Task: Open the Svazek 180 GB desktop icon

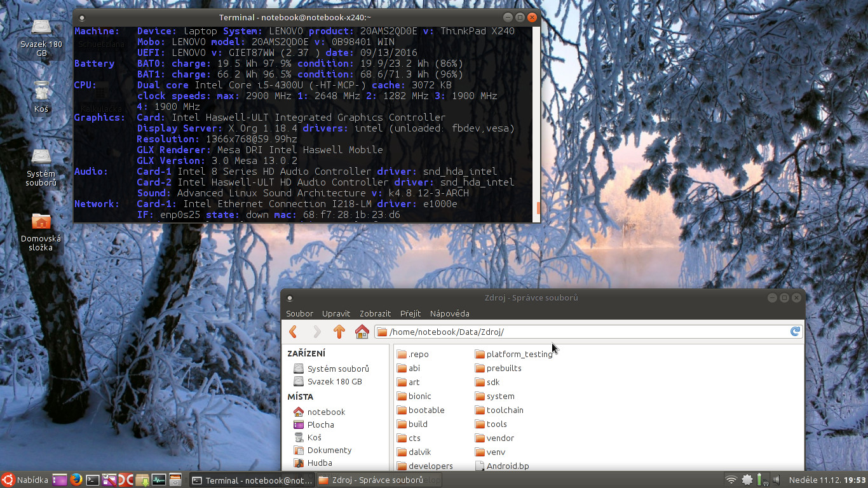Action: 41,38
